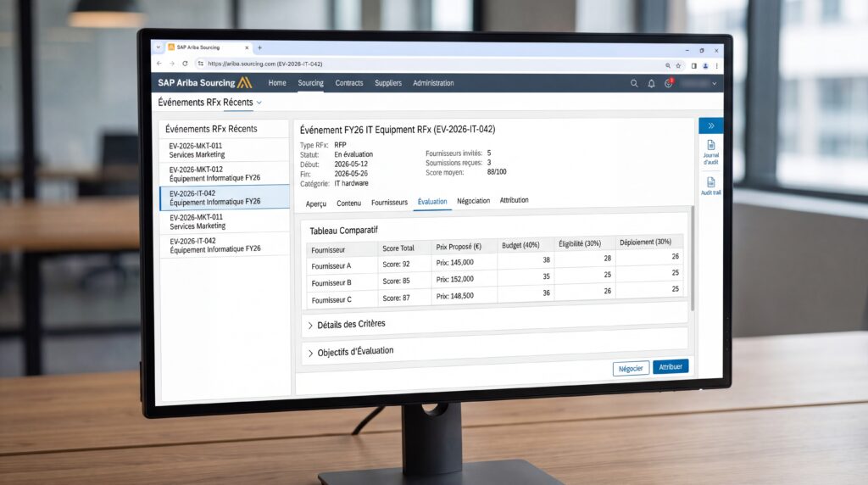
Task: Open the browser side panel icon
Action: click(693, 66)
